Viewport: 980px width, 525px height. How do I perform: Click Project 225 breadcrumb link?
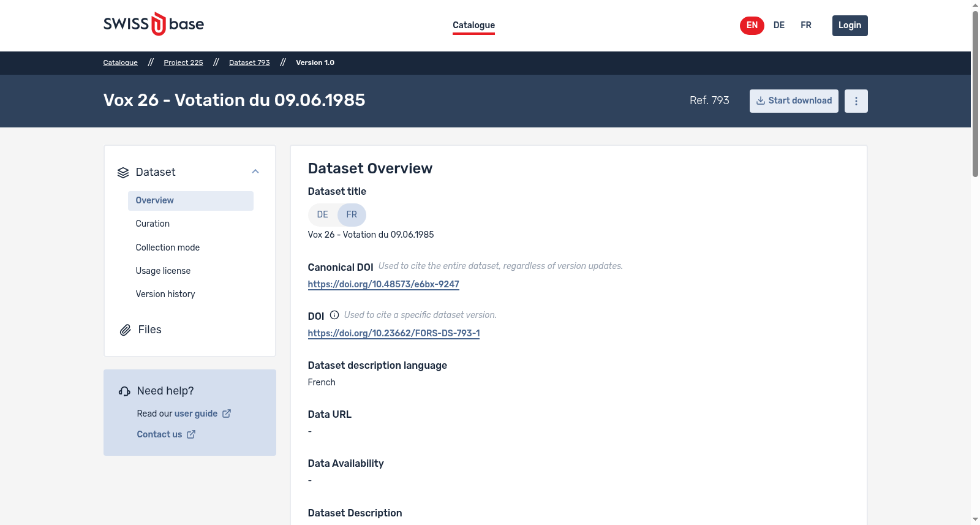pyautogui.click(x=183, y=63)
